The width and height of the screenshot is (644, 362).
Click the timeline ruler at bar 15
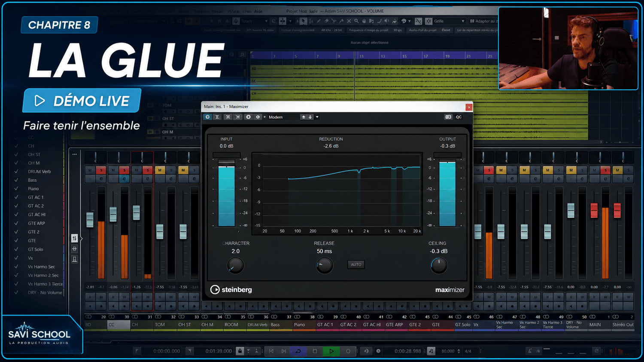click(x=404, y=56)
